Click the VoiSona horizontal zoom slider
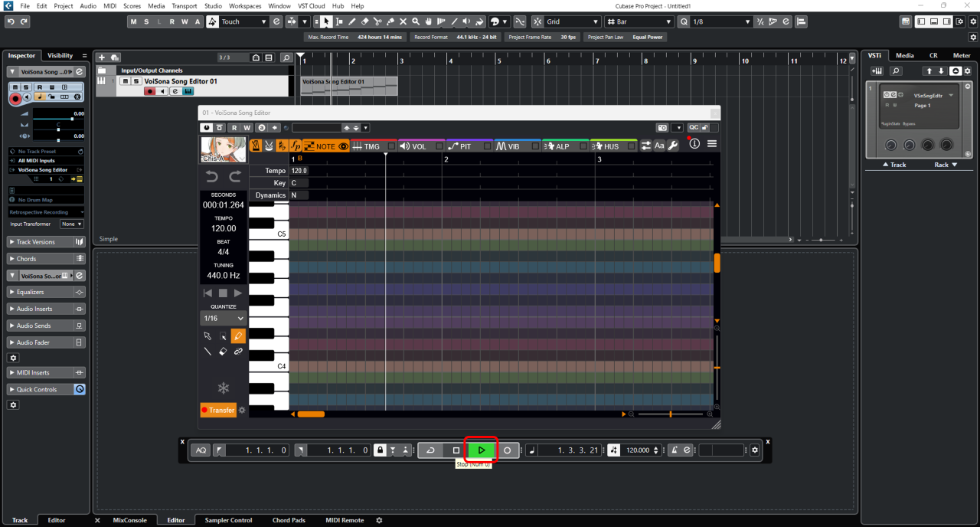Image resolution: width=980 pixels, height=527 pixels. (670, 414)
